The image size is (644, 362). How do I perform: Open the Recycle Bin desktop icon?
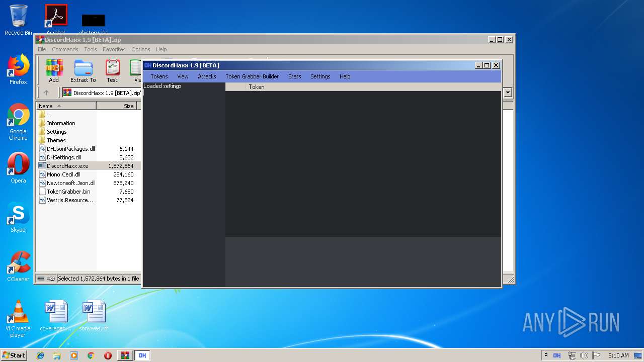pos(18,20)
